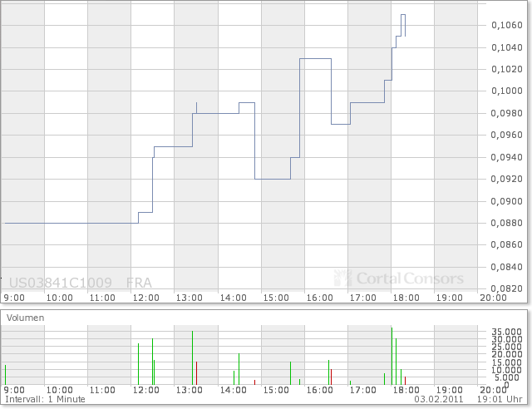Click the date 03.02.2011
Viewport: 532px width, 409px height.
[438, 399]
